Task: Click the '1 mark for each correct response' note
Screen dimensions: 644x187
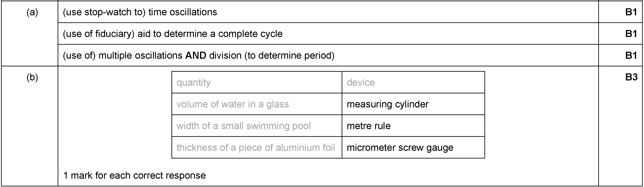Action: click(134, 176)
